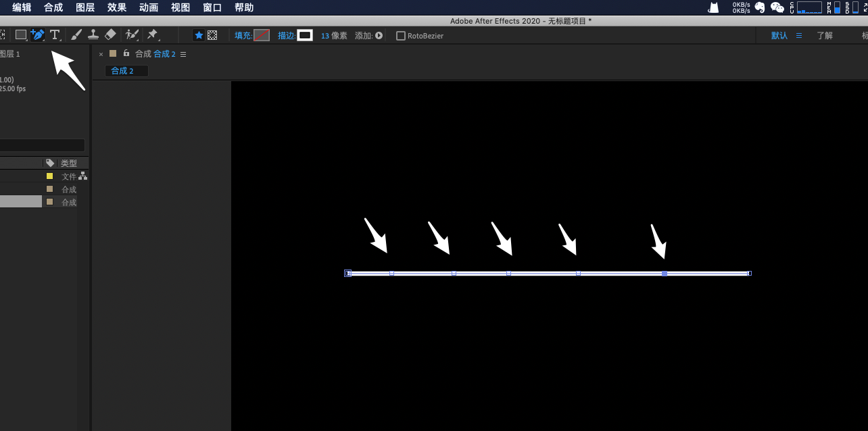The image size is (868, 431).
Task: Click the right end vertex of path
Action: (x=749, y=274)
